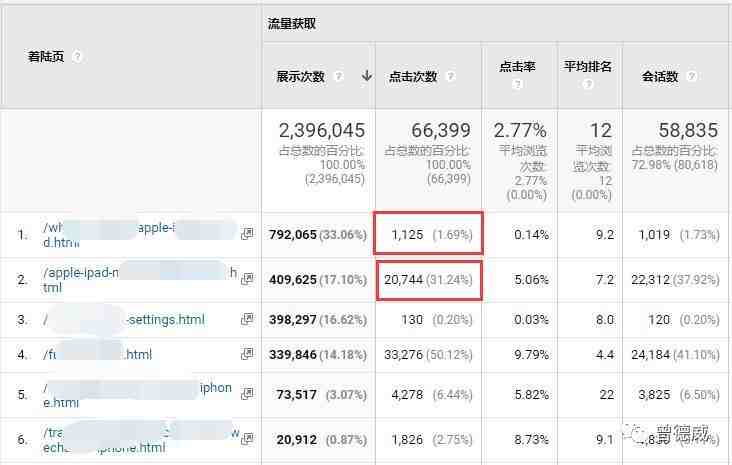Image resolution: width=732 pixels, height=465 pixels.
Task: Open row 4 .html landing page link
Action: (98, 354)
